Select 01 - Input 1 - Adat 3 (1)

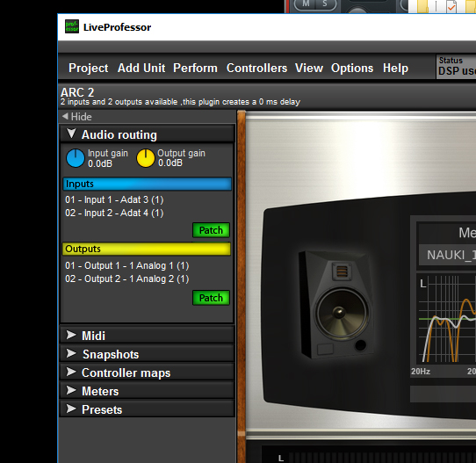114,199
